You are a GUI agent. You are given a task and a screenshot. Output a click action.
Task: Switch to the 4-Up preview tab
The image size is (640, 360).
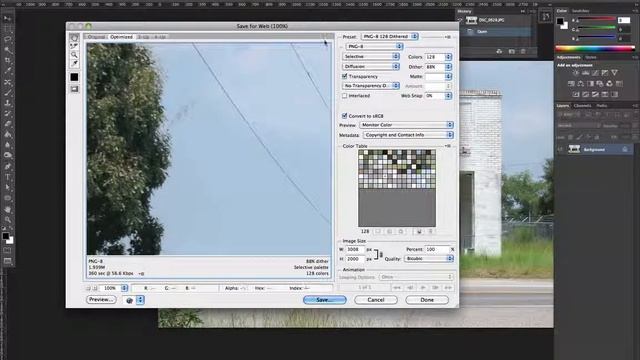(160, 37)
